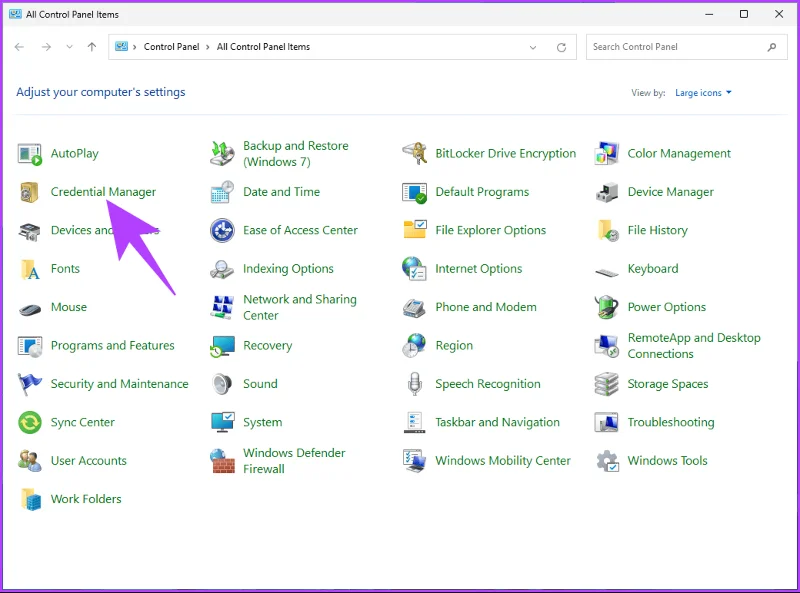800x593 pixels.
Task: Open the BitLocker Drive Encryption icon
Action: [414, 154]
